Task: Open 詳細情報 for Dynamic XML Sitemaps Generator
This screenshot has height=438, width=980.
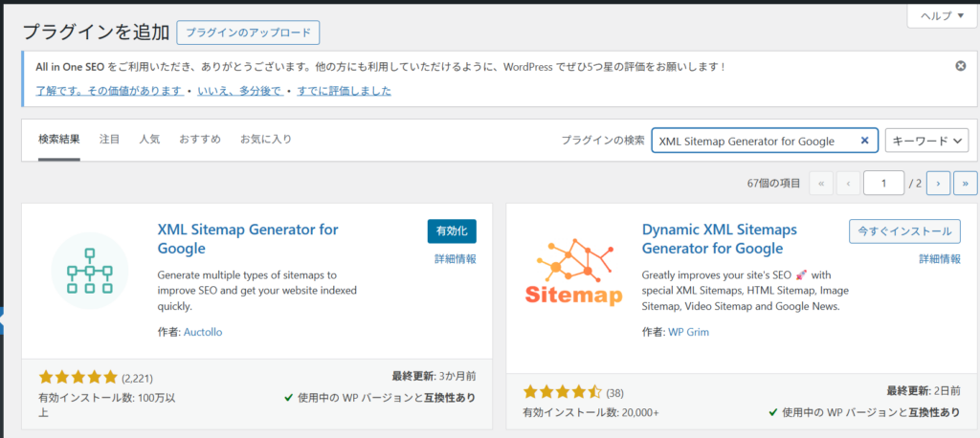Action: coord(940,258)
